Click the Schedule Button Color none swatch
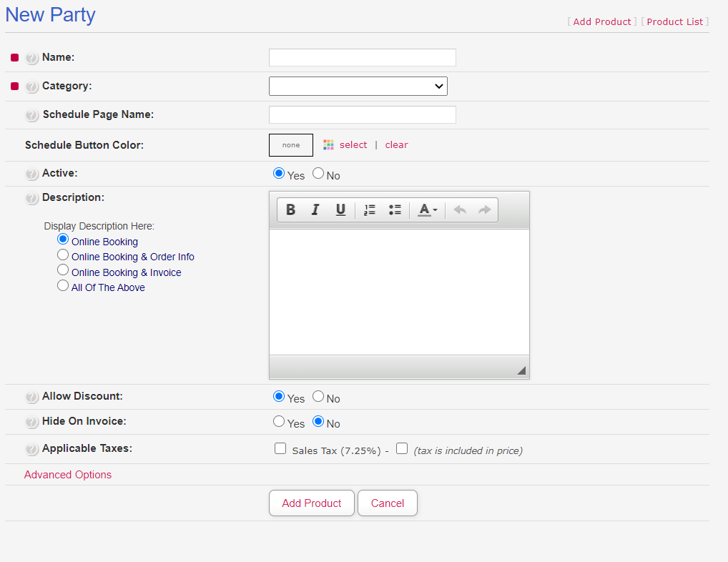 pos(291,145)
